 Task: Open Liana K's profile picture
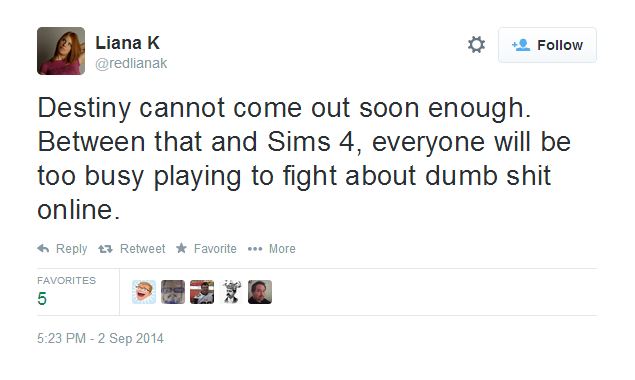point(61,51)
